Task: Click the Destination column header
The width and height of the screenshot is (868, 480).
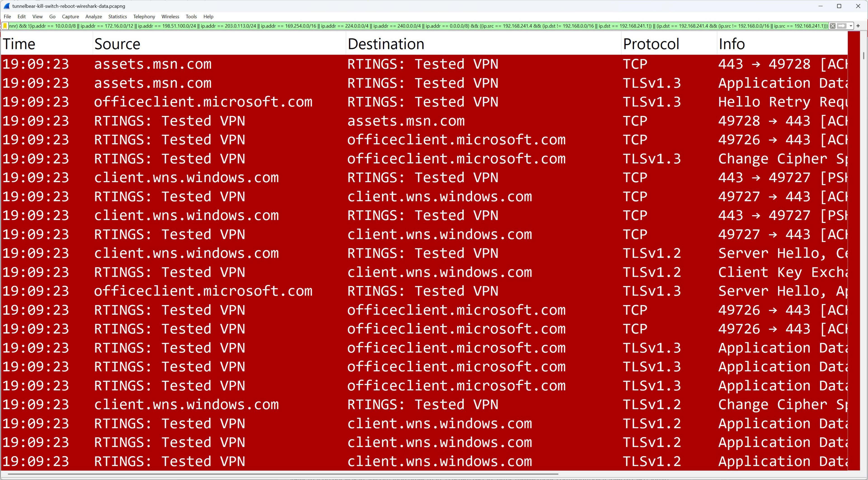Action: [386, 44]
